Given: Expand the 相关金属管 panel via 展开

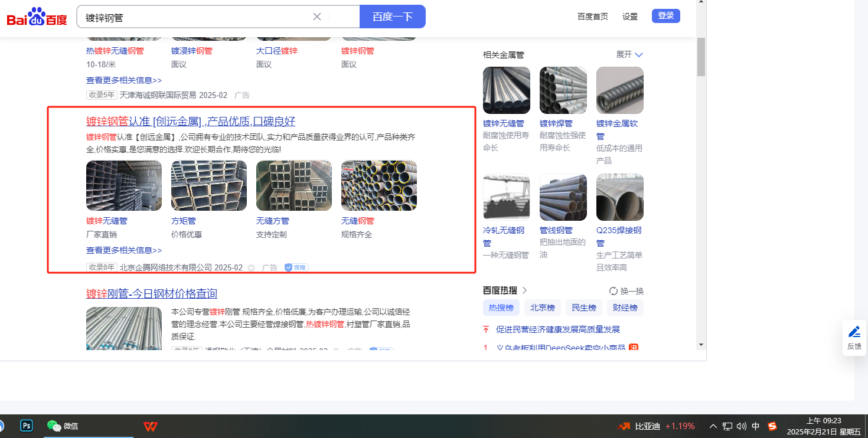Looking at the screenshot, I should tap(629, 54).
